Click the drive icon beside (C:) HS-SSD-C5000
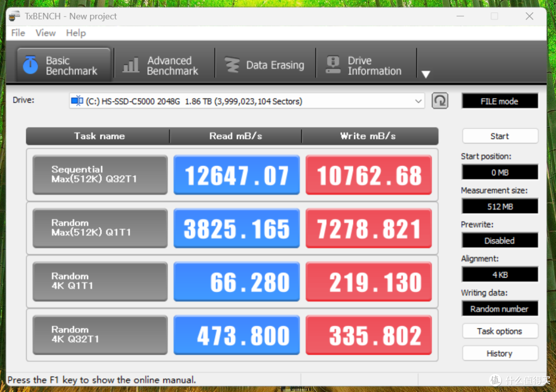Viewport: 556px width, 392px height. 77,101
